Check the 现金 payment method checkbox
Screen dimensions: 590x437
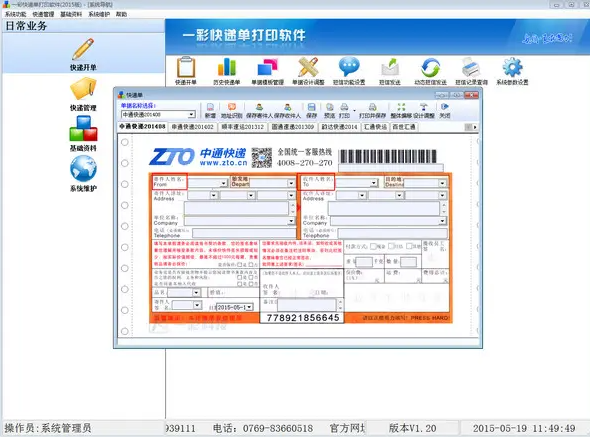coord(373,246)
